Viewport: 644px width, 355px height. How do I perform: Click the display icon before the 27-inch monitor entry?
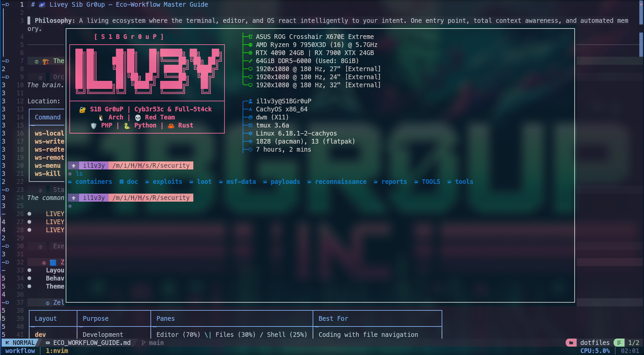click(x=250, y=69)
